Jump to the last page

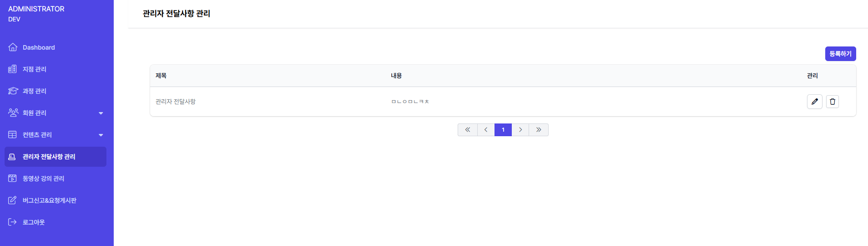539,130
